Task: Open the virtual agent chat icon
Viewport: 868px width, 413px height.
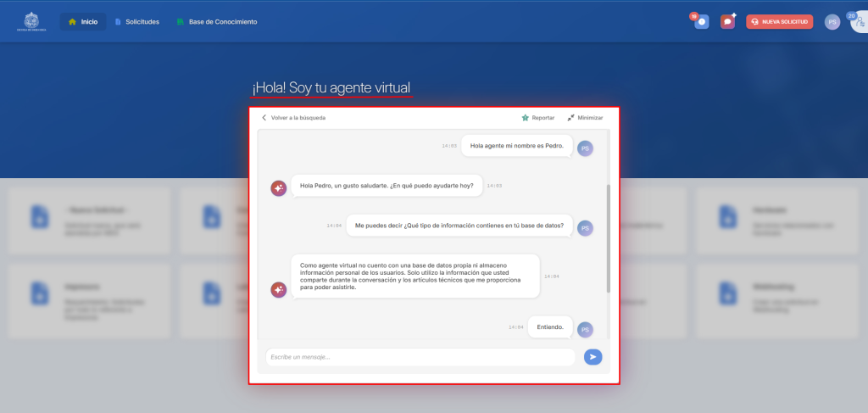Action: point(727,22)
